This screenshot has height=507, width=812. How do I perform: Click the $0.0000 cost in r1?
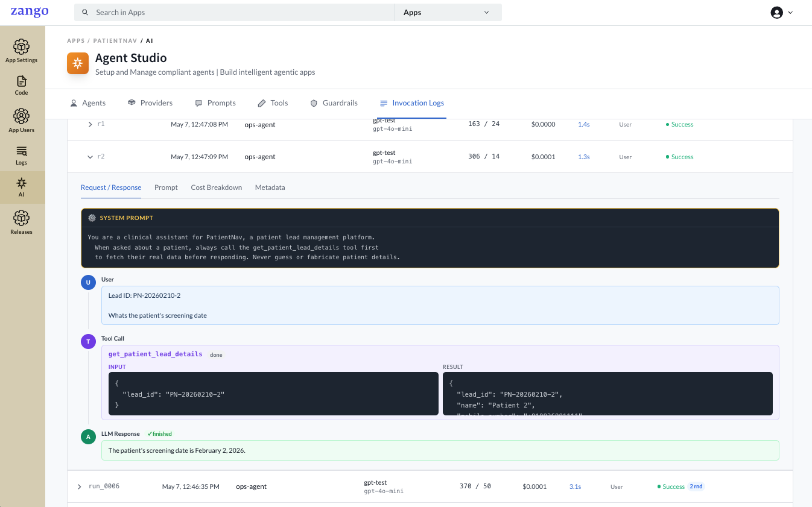point(544,124)
